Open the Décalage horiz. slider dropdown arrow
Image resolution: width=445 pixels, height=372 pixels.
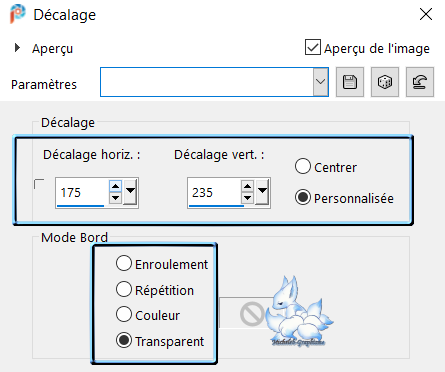[x=130, y=192]
